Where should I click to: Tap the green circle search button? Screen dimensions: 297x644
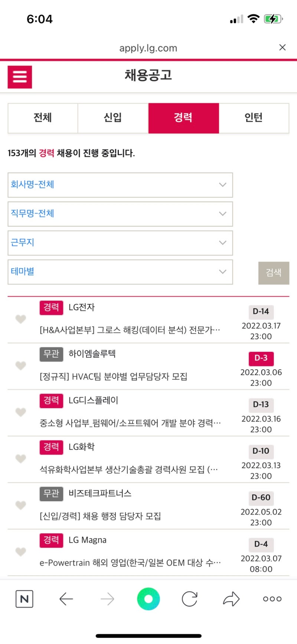point(148,599)
